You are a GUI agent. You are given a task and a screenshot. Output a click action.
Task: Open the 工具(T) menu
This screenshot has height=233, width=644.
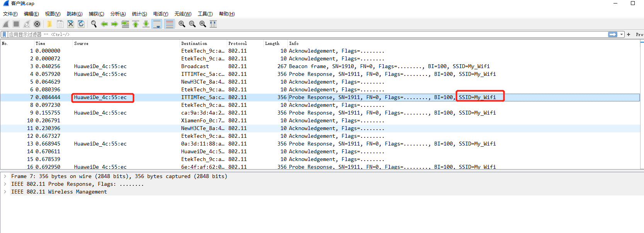tap(205, 14)
